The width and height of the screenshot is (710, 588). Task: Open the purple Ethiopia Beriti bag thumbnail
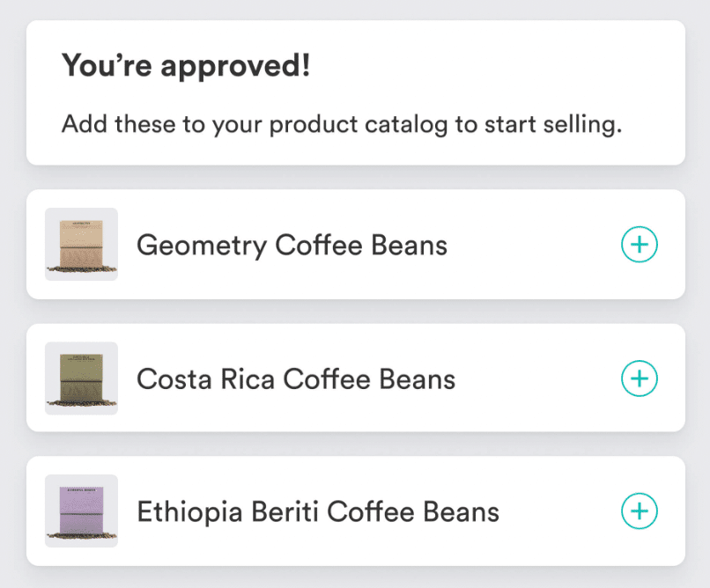tap(81, 511)
